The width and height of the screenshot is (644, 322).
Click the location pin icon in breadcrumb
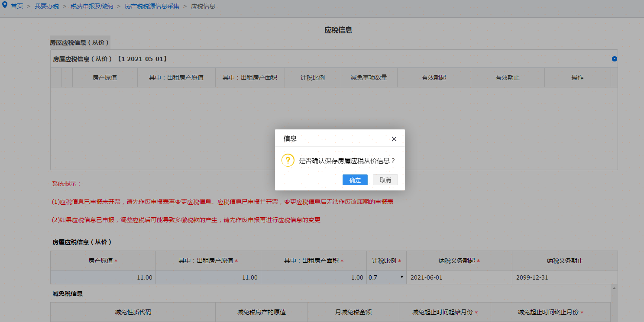[x=5, y=5]
